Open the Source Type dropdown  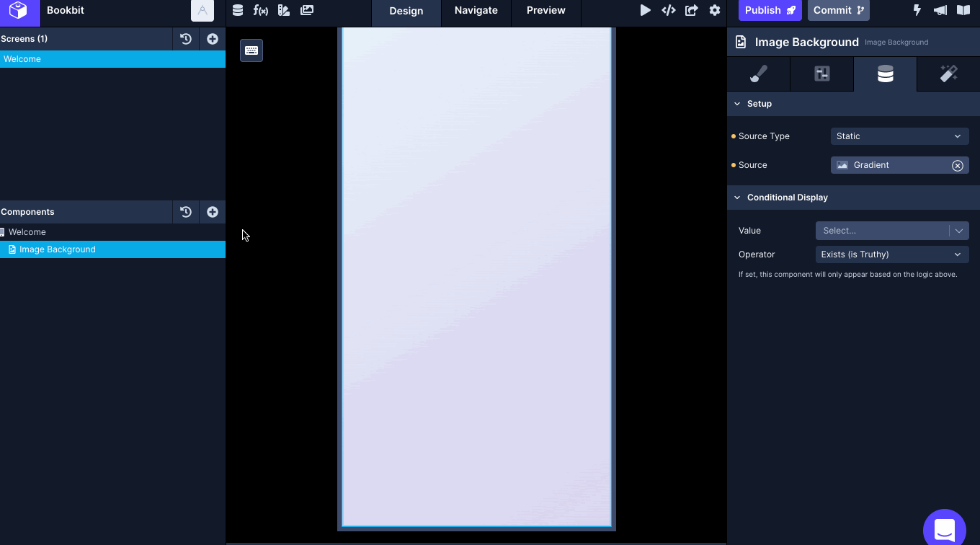899,136
